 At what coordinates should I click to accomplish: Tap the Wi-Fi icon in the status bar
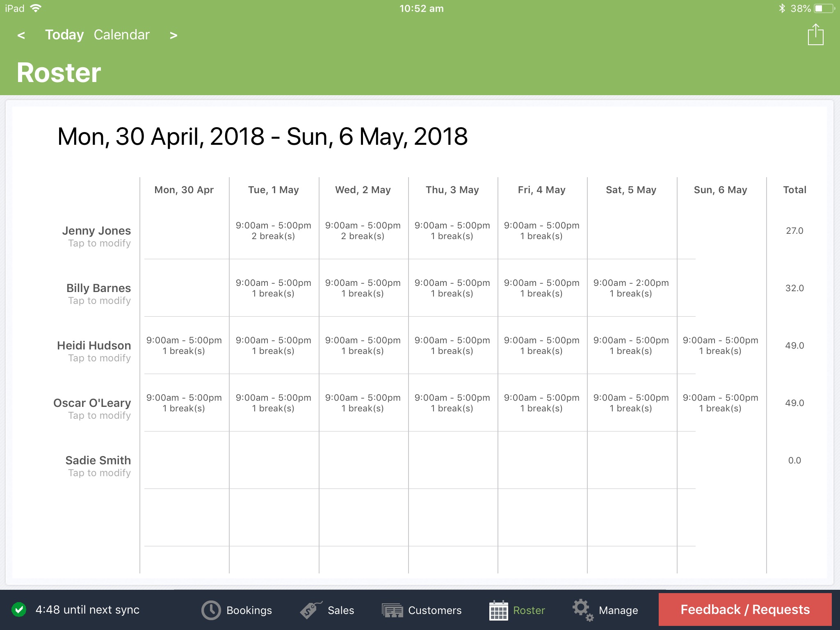click(x=37, y=7)
